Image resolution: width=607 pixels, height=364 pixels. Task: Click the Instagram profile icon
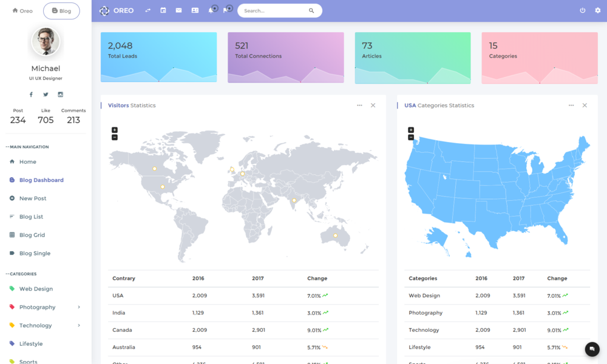61,95
